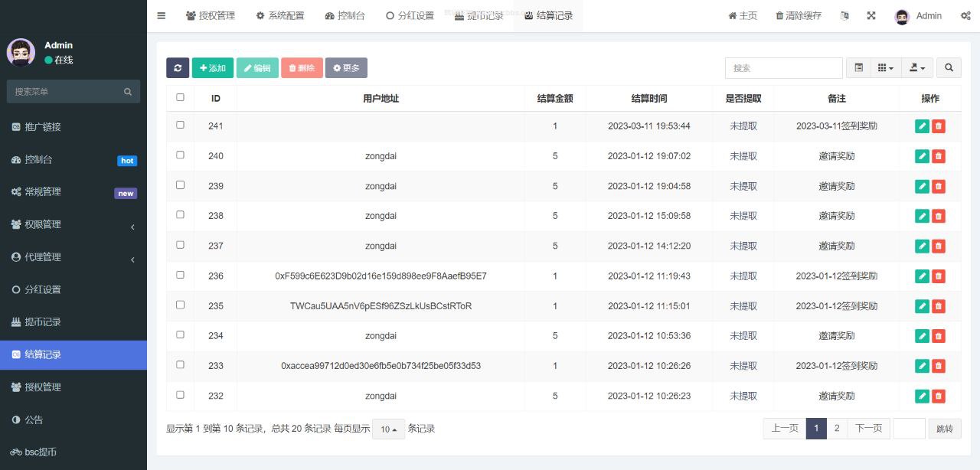Screen dimensions: 980x470
Task: Open settings via the gears icon at top right
Action: [965, 15]
